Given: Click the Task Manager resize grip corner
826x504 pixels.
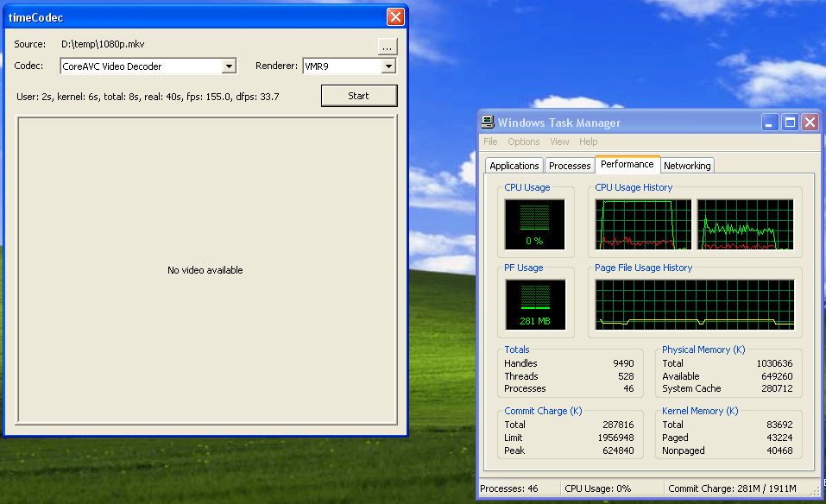Looking at the screenshot, I should click(x=817, y=491).
